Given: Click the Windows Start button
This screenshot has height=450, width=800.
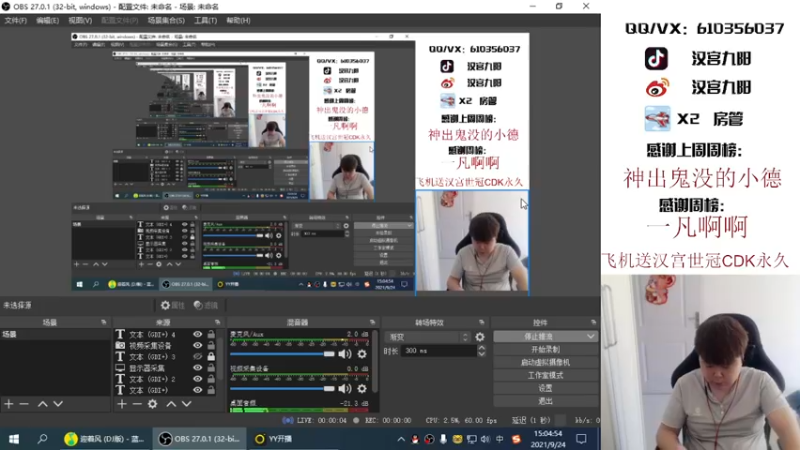Looking at the screenshot, I should pyautogui.click(x=14, y=439).
